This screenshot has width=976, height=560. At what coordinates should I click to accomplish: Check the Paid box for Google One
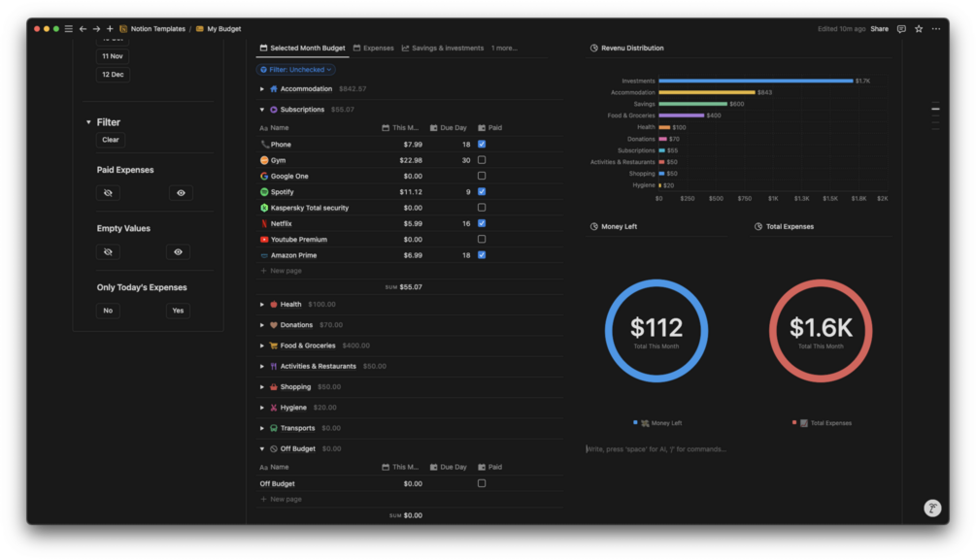(x=482, y=176)
